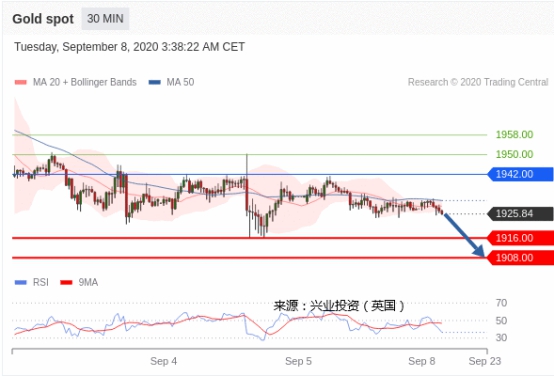Click the Research © 2020 Trading Central text
554x377 pixels.
coord(478,82)
